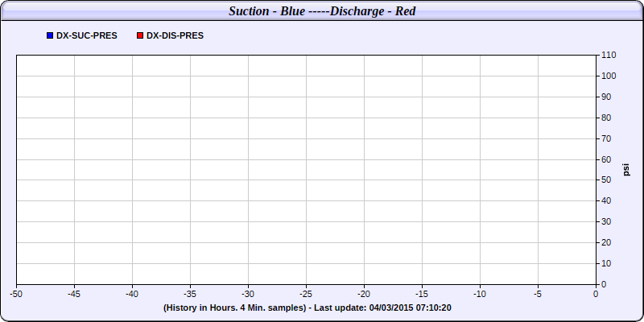Click the chart title 'Suction - Blue -----Discharge - Red'
Viewport: 644px width, 322px height.
point(322,11)
